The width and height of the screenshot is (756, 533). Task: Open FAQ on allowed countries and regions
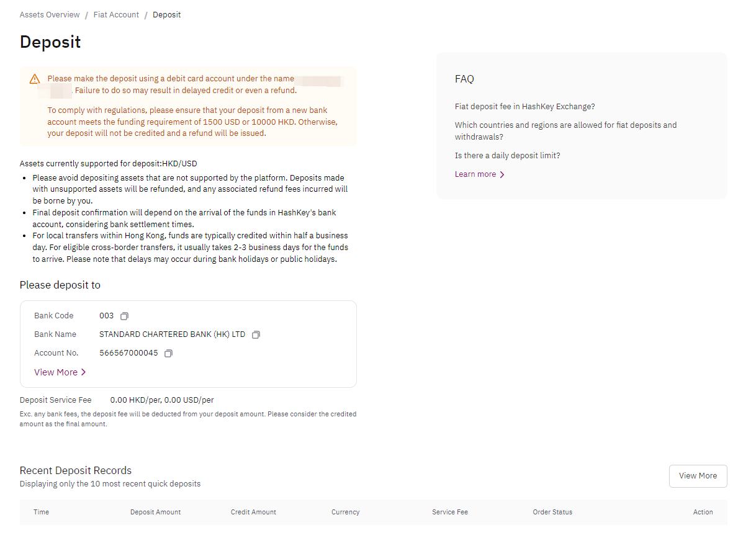(x=565, y=131)
